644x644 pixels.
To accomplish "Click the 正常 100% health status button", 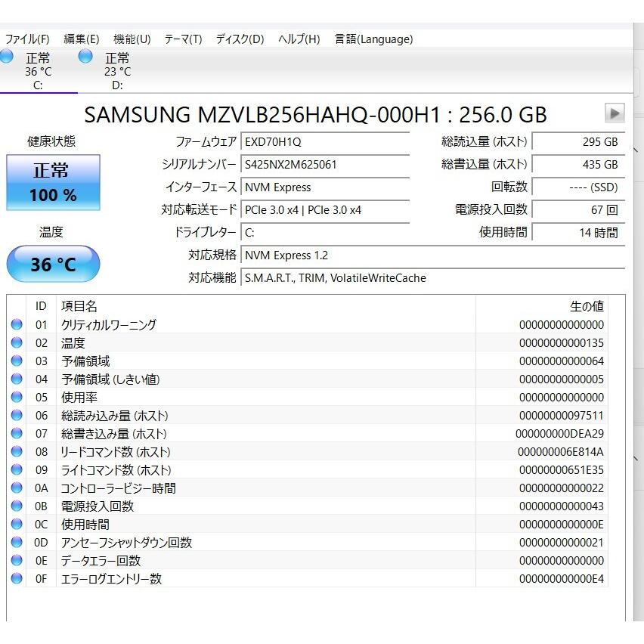I will [x=53, y=183].
